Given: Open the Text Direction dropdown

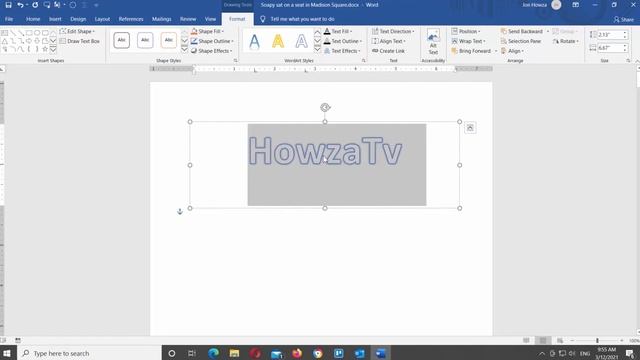Looking at the screenshot, I should point(393,31).
